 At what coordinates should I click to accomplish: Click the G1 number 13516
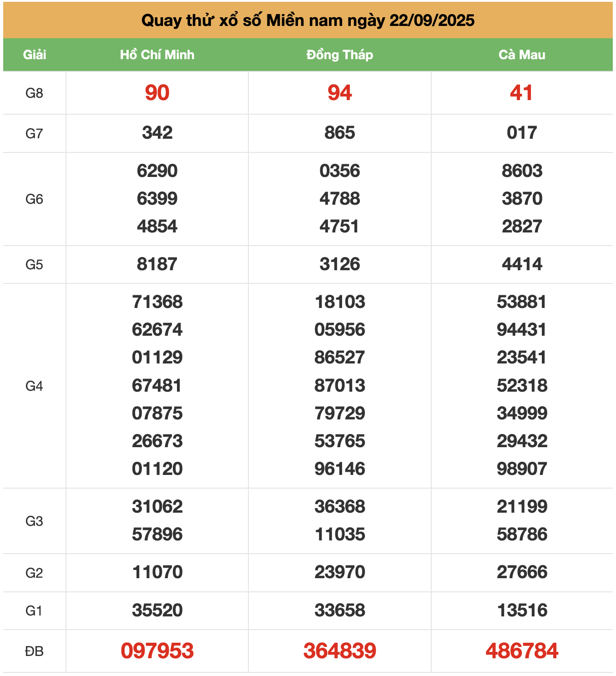[522, 610]
